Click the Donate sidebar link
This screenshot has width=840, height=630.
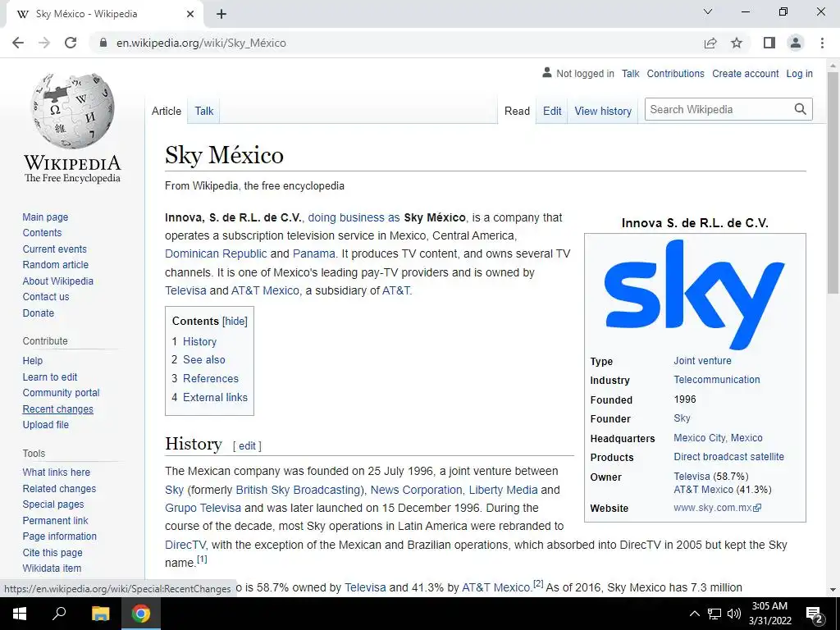(38, 313)
